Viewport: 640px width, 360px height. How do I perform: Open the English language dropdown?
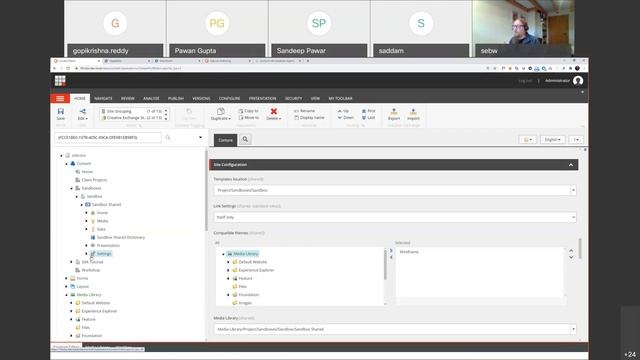(553, 140)
